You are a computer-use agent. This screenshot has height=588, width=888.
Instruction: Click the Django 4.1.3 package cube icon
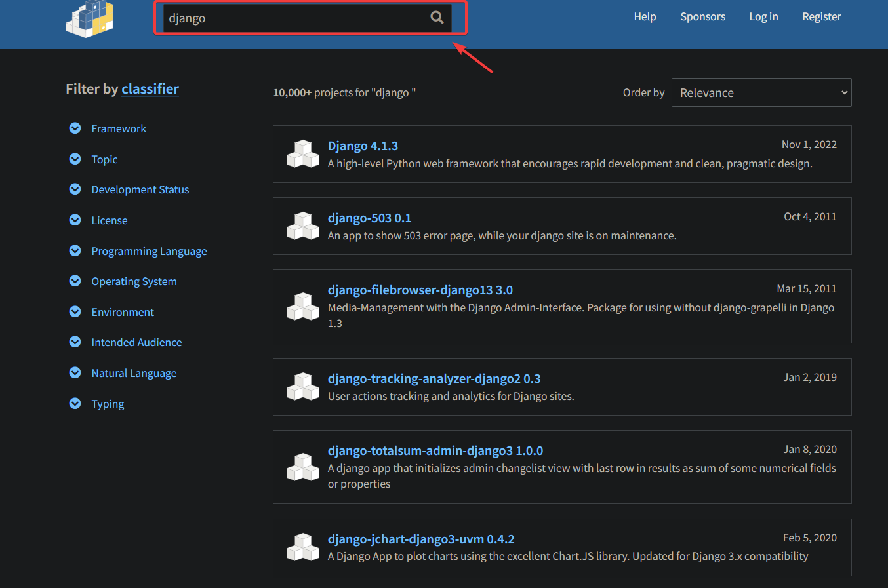pos(303,154)
